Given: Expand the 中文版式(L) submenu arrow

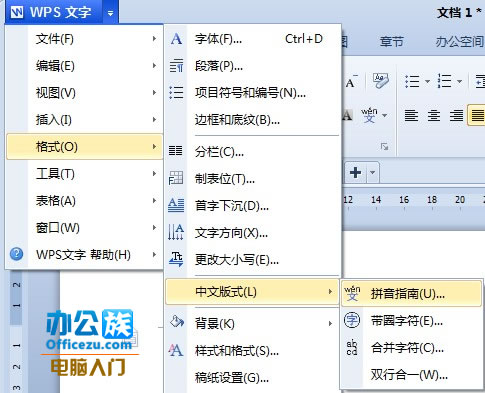Looking at the screenshot, I should (330, 292).
